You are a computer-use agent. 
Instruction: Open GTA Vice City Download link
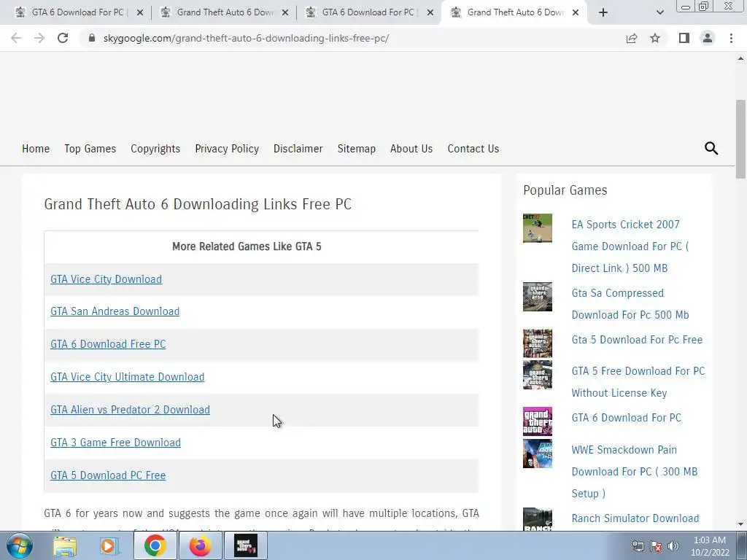pyautogui.click(x=106, y=279)
